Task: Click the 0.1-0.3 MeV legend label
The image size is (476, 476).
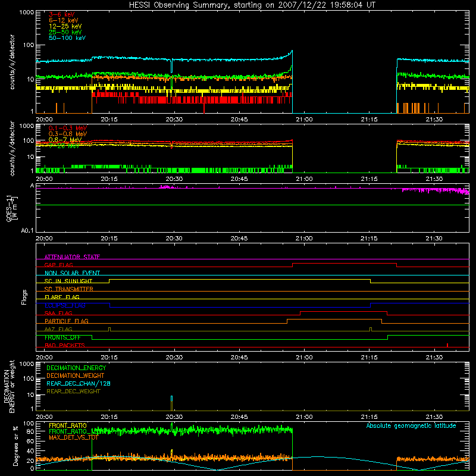Action: 68,128
